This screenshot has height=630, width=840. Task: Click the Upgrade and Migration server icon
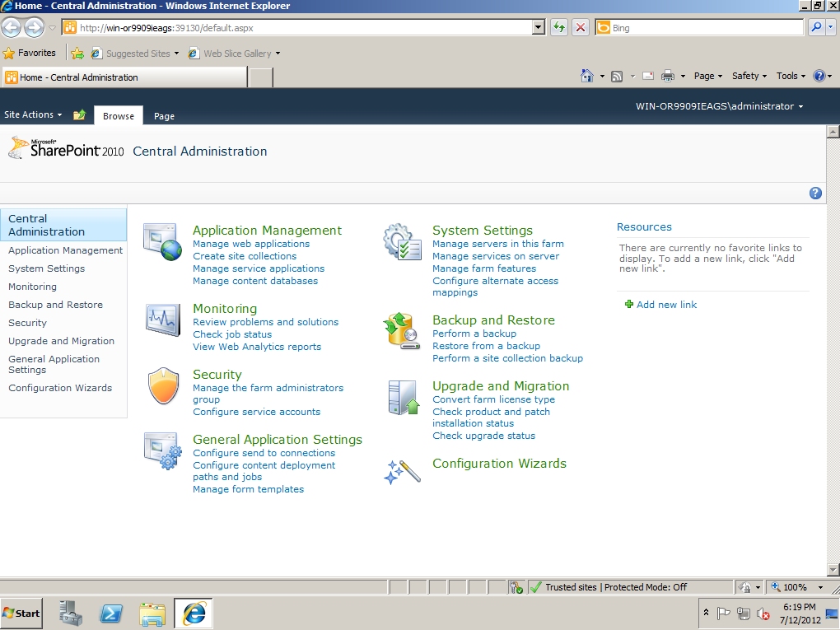pyautogui.click(x=403, y=397)
